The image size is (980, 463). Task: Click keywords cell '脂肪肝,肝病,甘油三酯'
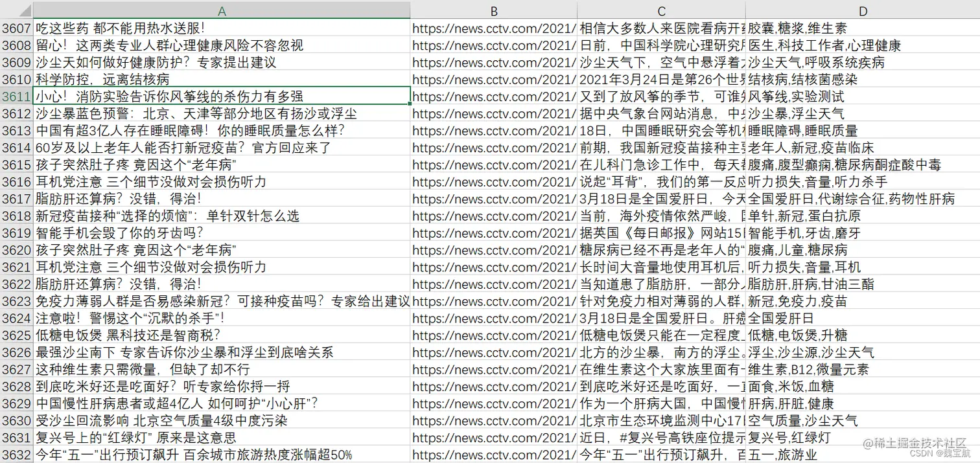pos(863,284)
